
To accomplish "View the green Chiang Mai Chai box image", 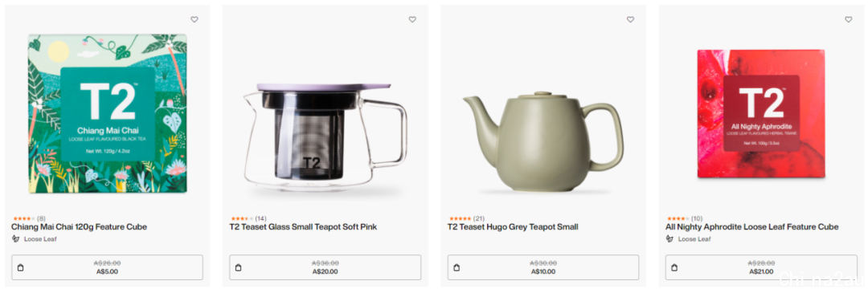I will pos(108,114).
